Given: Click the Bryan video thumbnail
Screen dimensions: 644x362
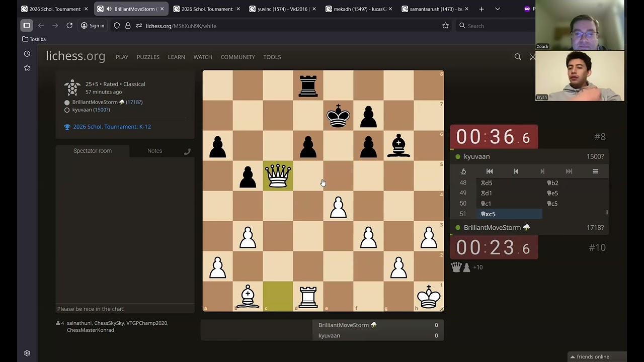Looking at the screenshot, I should 580,76.
